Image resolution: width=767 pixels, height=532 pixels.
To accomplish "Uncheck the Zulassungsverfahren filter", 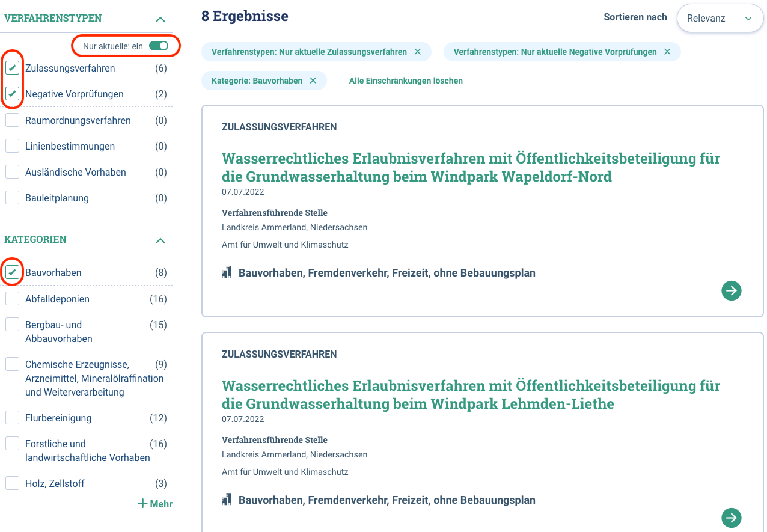I will 12,68.
